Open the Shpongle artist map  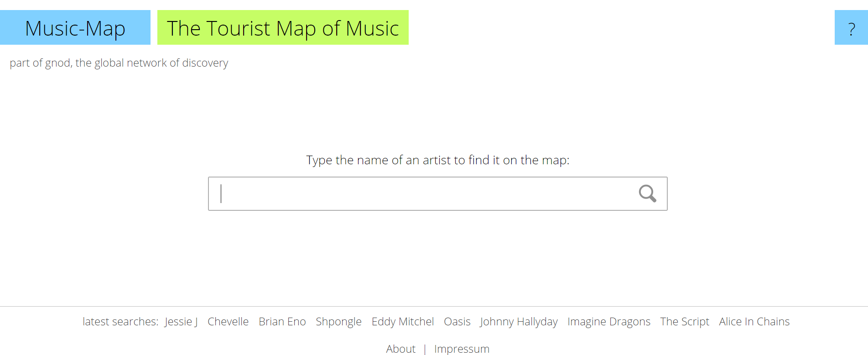pos(338,322)
